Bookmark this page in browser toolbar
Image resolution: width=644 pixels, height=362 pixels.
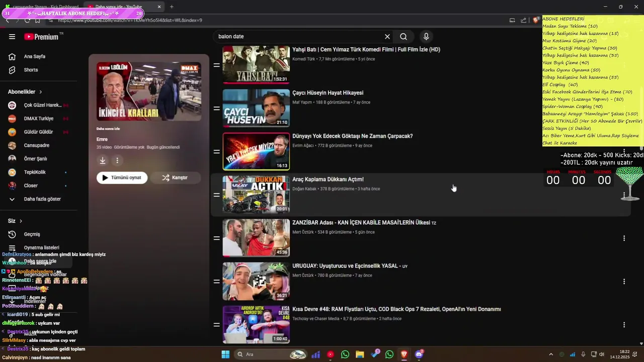[37, 21]
